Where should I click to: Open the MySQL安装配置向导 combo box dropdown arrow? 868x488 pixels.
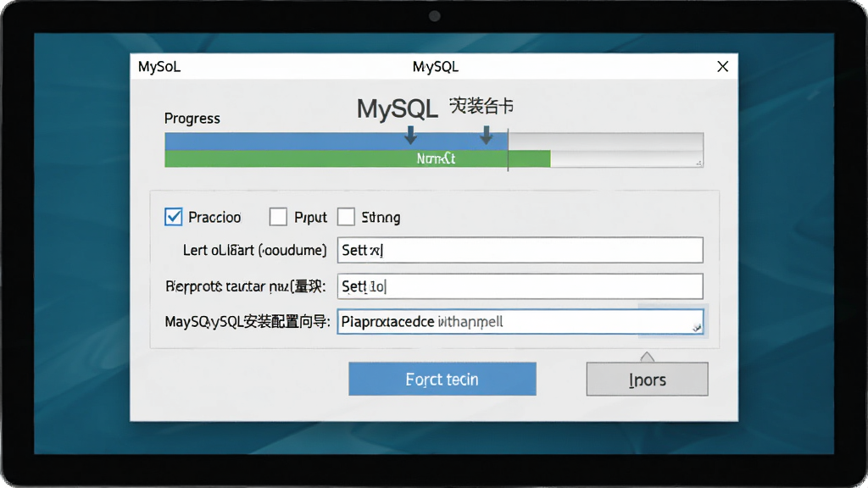pos(697,328)
